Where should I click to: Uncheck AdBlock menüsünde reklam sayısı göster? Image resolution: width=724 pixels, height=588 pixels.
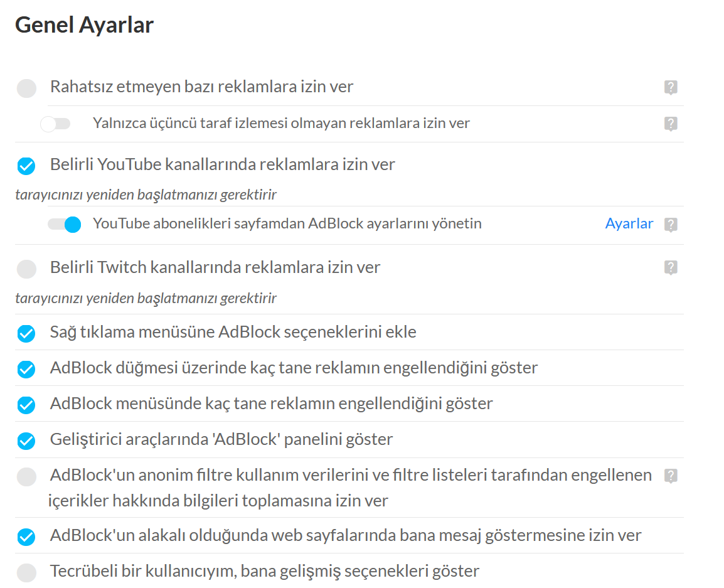[26, 405]
